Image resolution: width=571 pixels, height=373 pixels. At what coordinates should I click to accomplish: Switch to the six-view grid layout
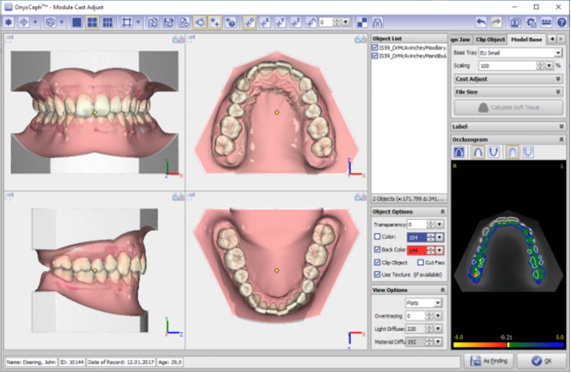pos(108,23)
